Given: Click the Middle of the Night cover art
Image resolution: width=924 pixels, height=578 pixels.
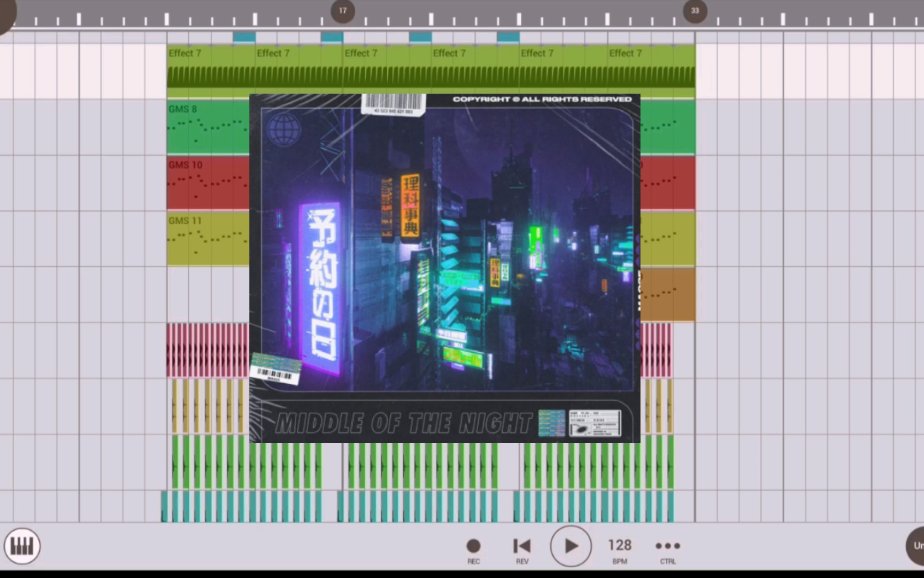Looking at the screenshot, I should coord(445,268).
